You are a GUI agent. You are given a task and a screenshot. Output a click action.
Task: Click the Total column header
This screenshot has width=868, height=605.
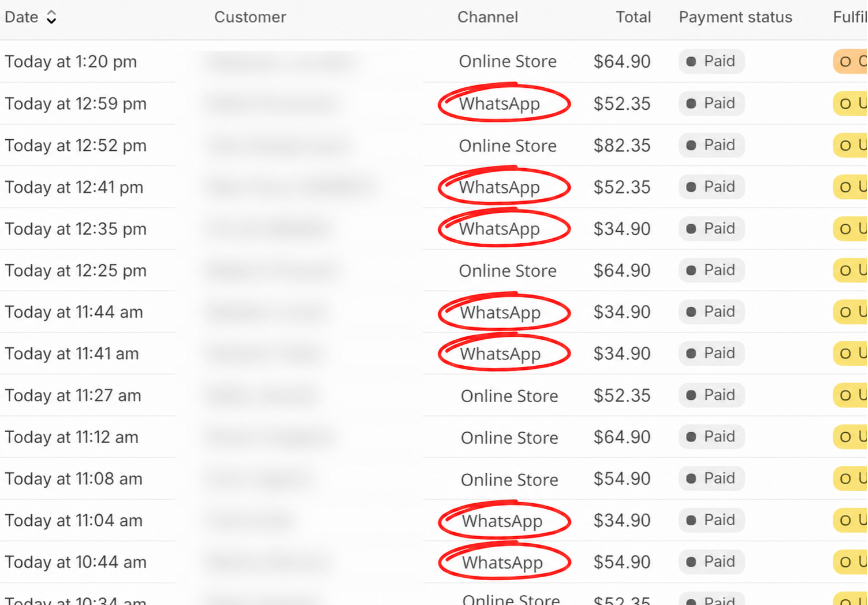click(x=633, y=17)
